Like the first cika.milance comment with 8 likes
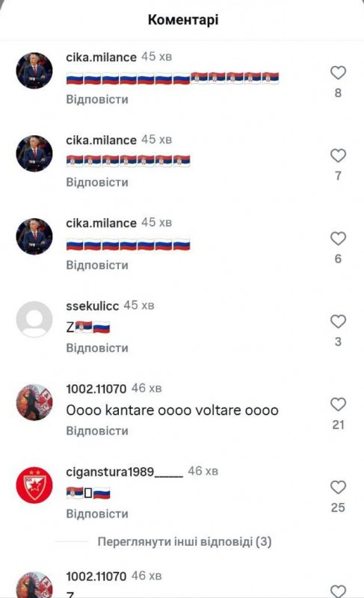 [338, 73]
